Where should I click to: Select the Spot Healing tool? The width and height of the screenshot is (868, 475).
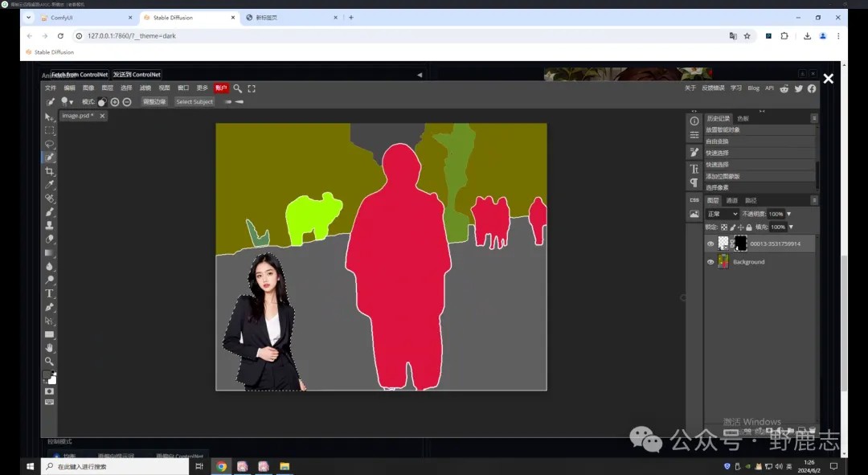click(49, 199)
